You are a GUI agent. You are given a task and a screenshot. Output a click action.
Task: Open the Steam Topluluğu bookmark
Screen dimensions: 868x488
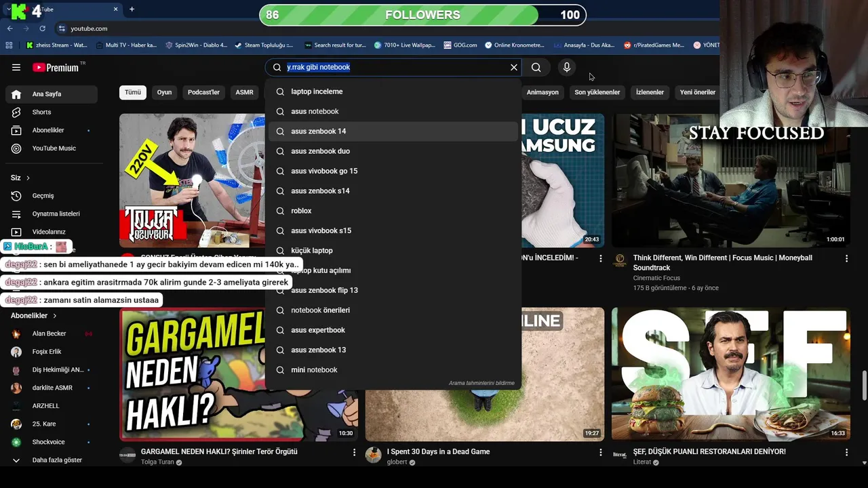(x=263, y=45)
